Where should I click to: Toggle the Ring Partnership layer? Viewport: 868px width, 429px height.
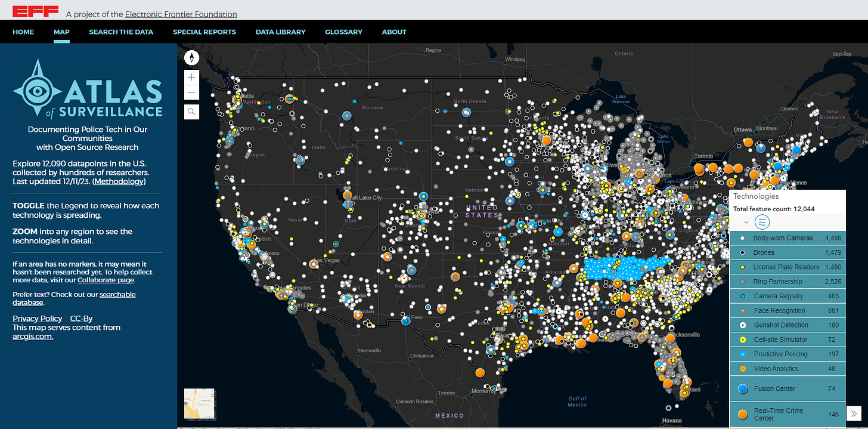pos(788,282)
